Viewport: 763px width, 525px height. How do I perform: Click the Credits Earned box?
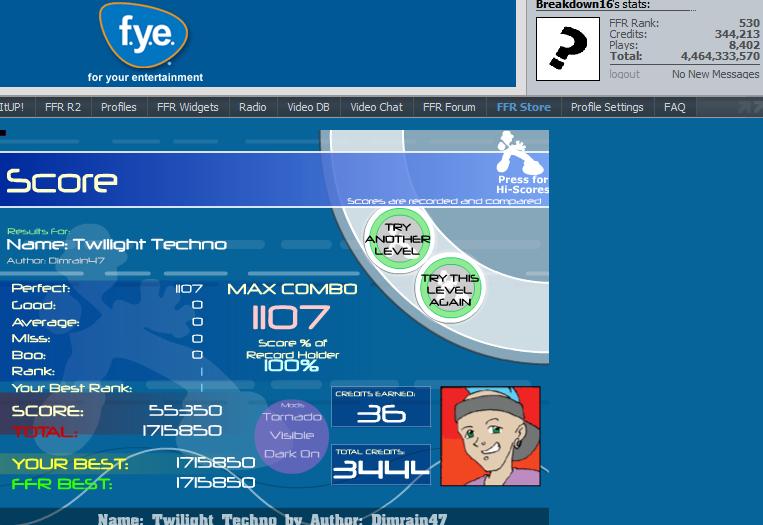381,407
